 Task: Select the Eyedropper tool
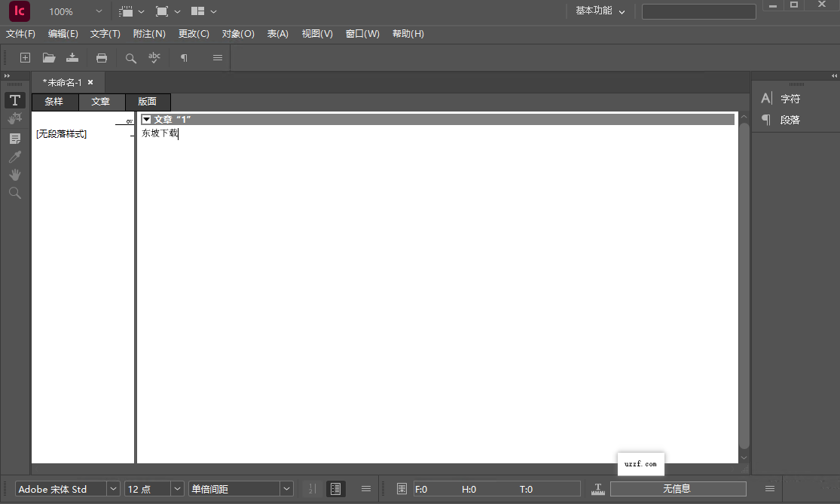point(15,156)
